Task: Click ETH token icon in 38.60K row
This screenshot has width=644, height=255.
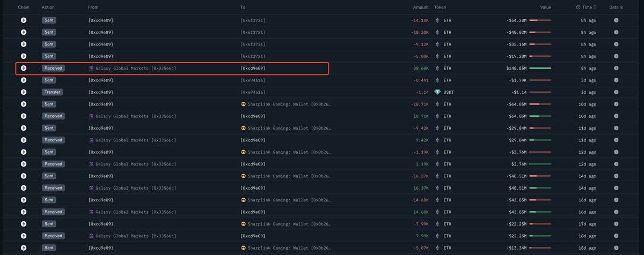Action: coord(437,68)
